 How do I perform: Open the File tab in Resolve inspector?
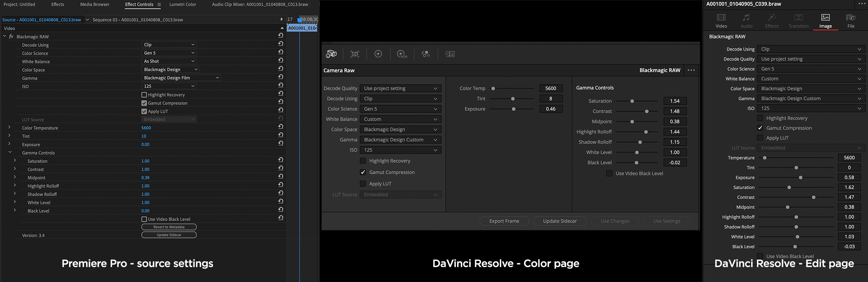851,21
